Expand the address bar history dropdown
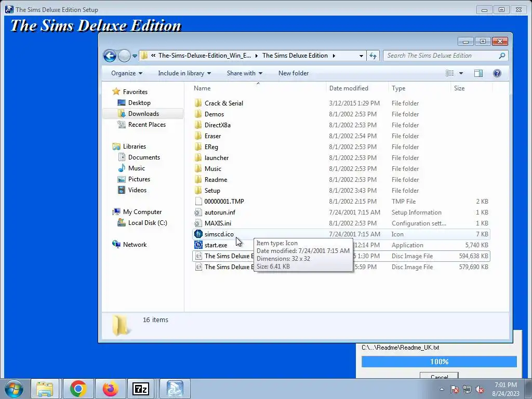Image resolution: width=532 pixels, height=399 pixels. (x=361, y=56)
